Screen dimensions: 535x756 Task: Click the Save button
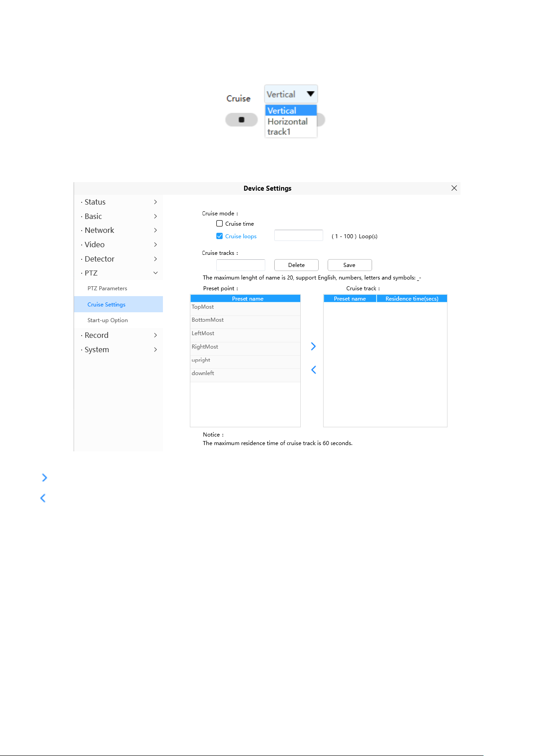pyautogui.click(x=350, y=265)
